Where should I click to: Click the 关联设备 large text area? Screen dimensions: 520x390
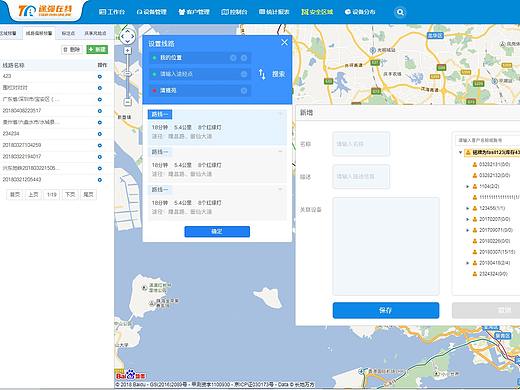point(386,246)
